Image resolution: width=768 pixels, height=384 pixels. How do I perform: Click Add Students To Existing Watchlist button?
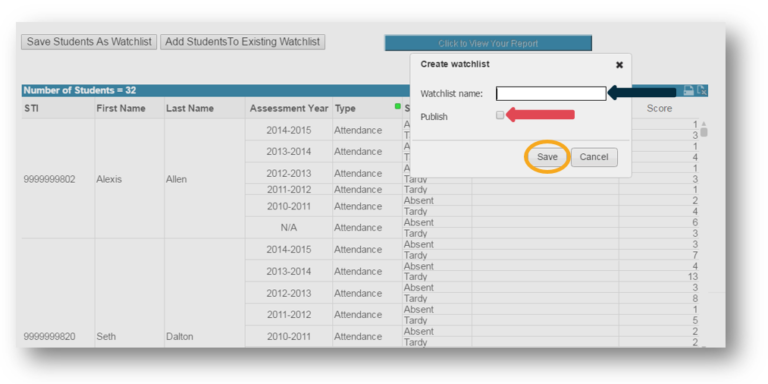[242, 42]
